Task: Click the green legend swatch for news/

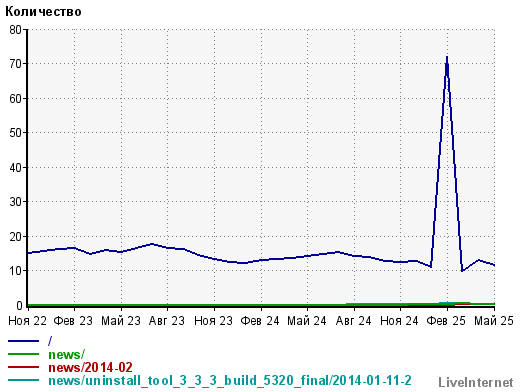Action: point(23,354)
